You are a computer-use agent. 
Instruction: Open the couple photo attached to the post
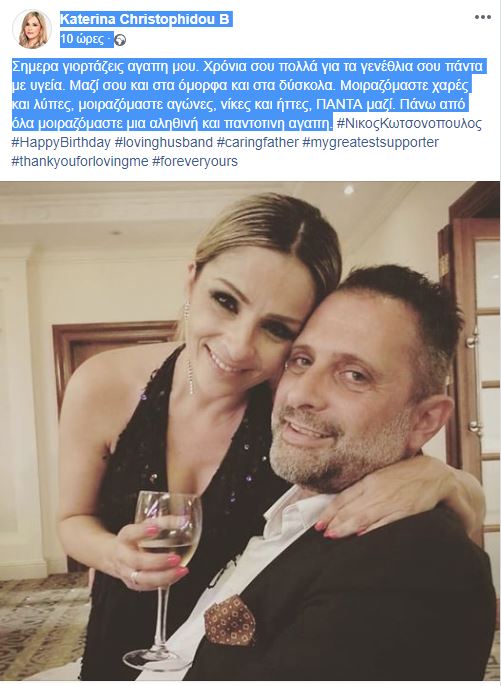pyautogui.click(x=250, y=431)
